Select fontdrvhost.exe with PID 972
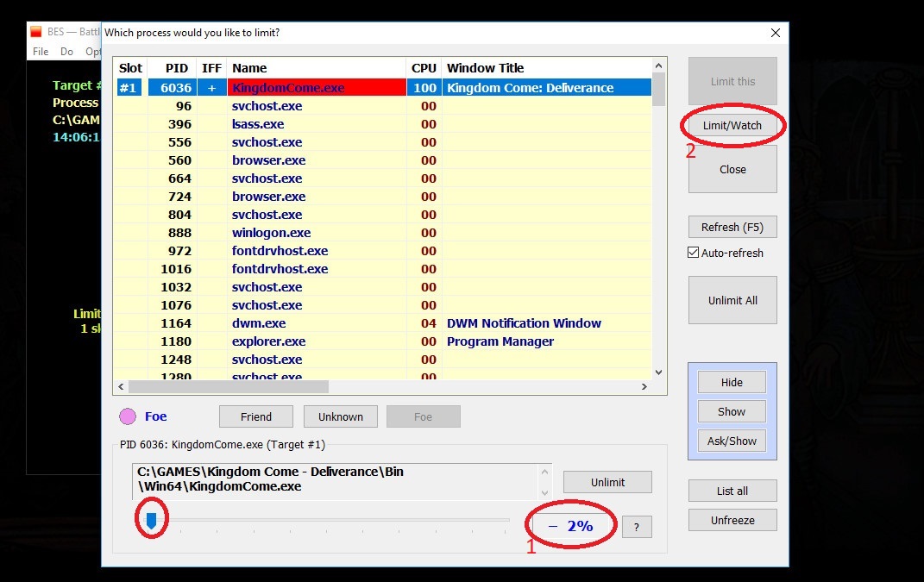This screenshot has width=924, height=582. tap(383, 250)
